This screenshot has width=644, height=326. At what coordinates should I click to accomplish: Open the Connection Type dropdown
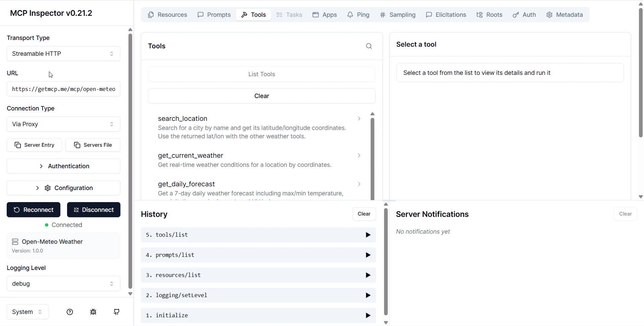click(x=63, y=124)
